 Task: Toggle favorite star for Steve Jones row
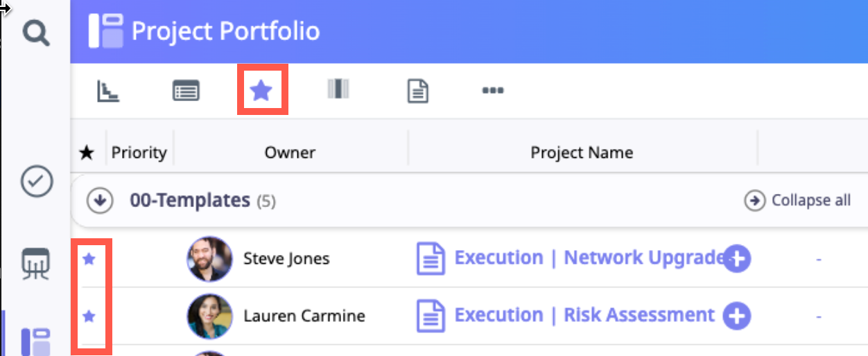[x=89, y=259]
